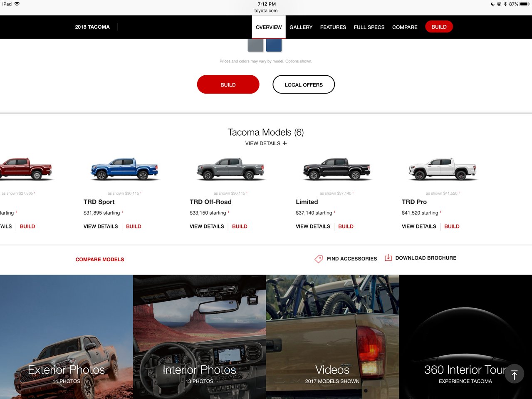Open the 360 Interior Tour tile
532x399 pixels.
click(x=465, y=337)
